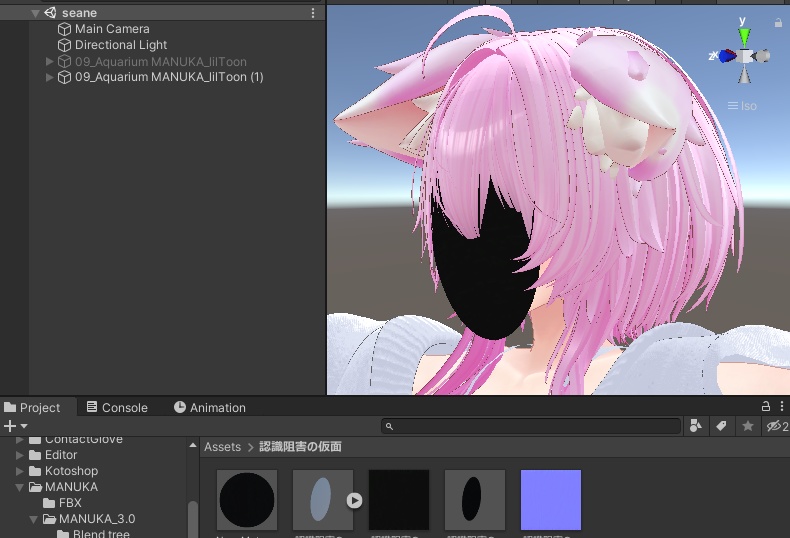This screenshot has height=538, width=790.
Task: Click the Unity scene icon beside seane
Action: (x=50, y=13)
